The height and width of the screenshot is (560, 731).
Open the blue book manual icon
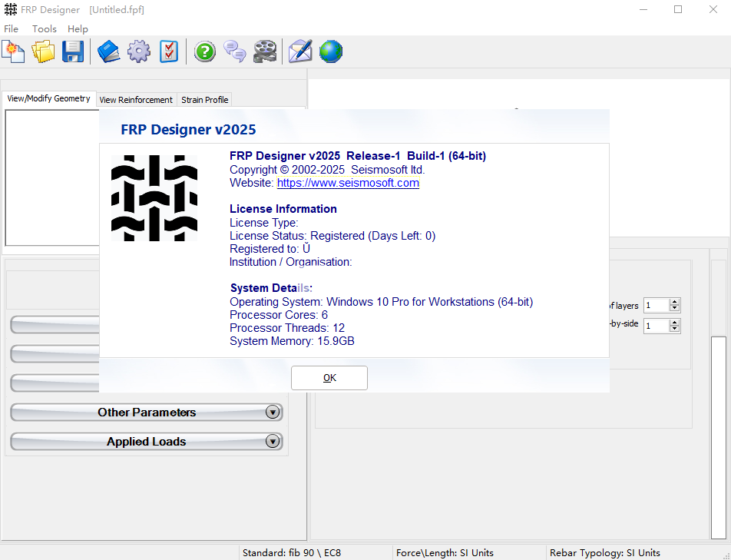tap(108, 51)
